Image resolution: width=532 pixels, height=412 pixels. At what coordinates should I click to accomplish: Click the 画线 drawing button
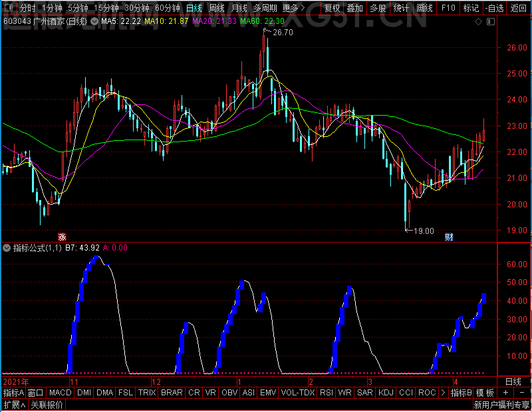424,7
